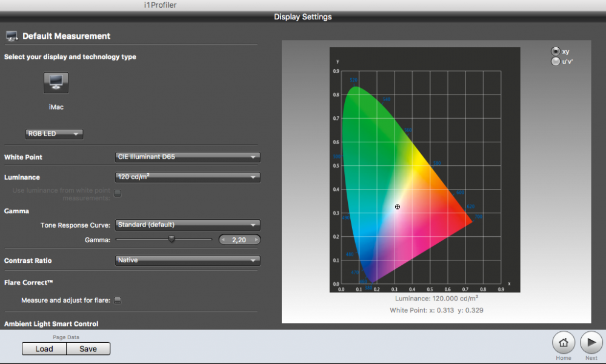Open the Luminance 120 cd/m² dropdown
The height and width of the screenshot is (364, 606).
coord(187,177)
